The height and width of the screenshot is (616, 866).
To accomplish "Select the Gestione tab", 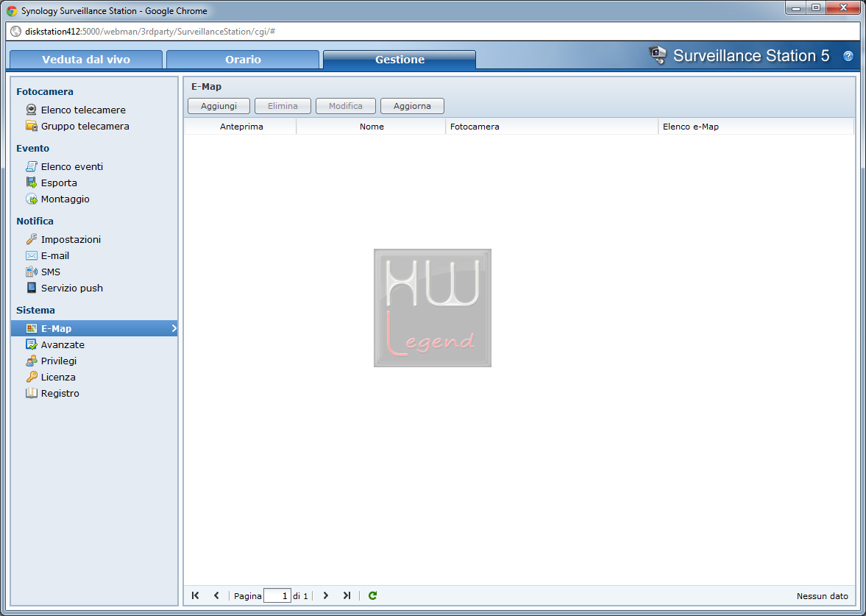I will point(400,60).
